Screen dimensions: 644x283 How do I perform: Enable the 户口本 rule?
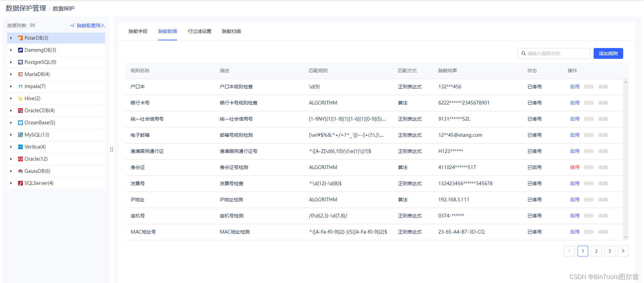tap(575, 87)
